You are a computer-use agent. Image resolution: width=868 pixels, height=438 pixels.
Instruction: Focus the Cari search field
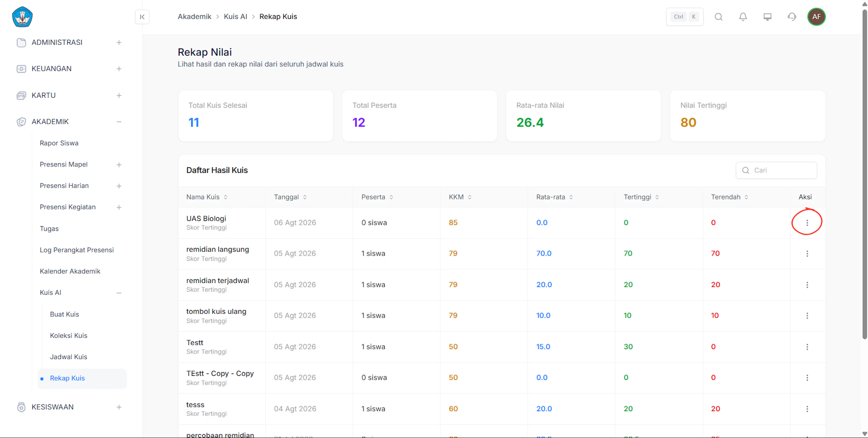776,170
